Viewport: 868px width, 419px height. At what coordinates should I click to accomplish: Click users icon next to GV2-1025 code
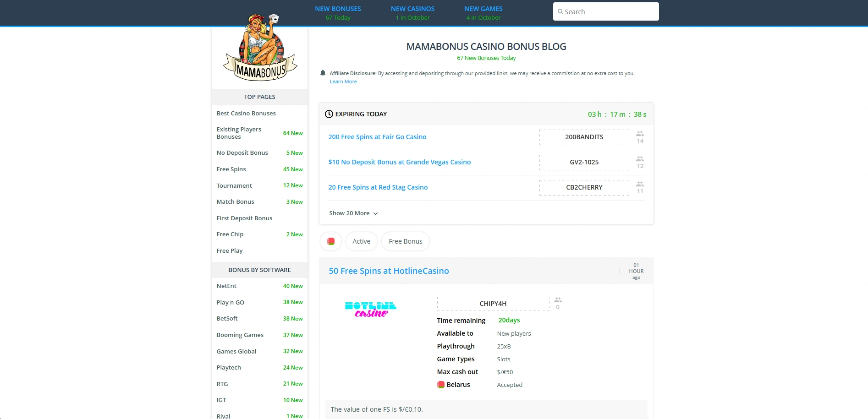[640, 159]
